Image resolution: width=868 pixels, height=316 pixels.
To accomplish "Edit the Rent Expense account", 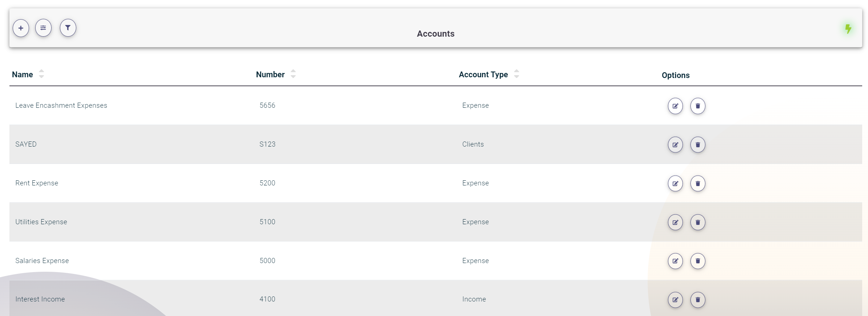I will (675, 184).
